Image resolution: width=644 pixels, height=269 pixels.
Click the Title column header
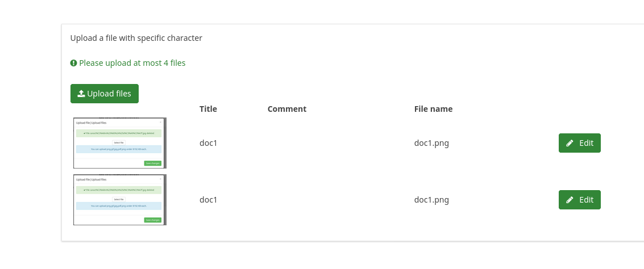(x=208, y=109)
